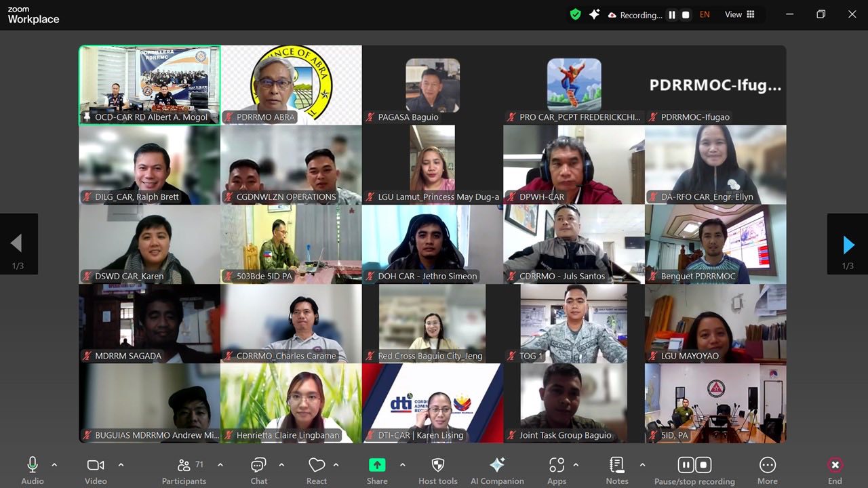
Task: Open the EN language interpretation menu
Action: (x=705, y=14)
